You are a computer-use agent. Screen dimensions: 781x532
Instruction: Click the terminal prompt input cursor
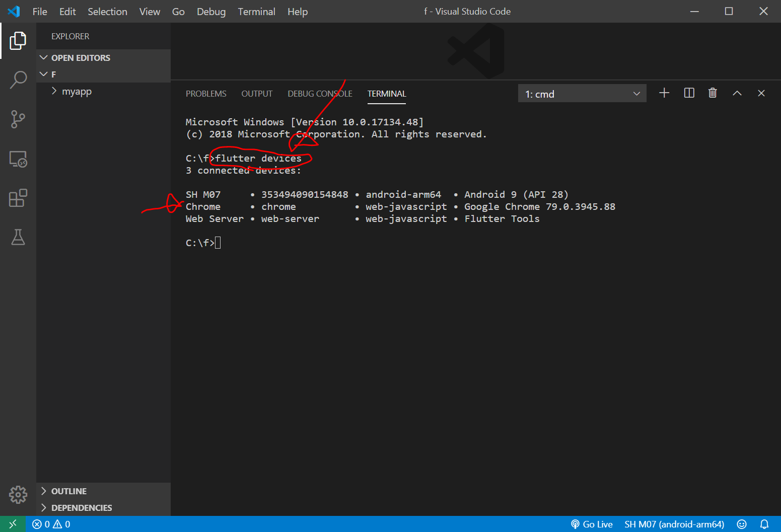218,243
